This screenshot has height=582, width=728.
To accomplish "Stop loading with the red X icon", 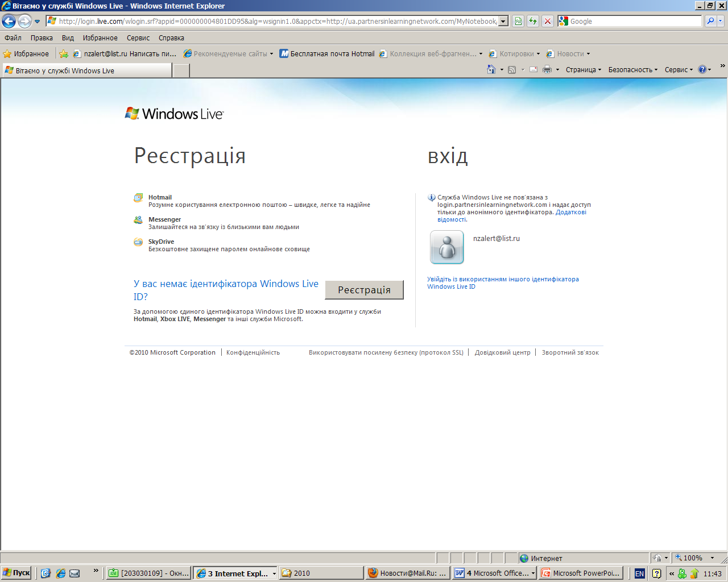I will tap(548, 21).
